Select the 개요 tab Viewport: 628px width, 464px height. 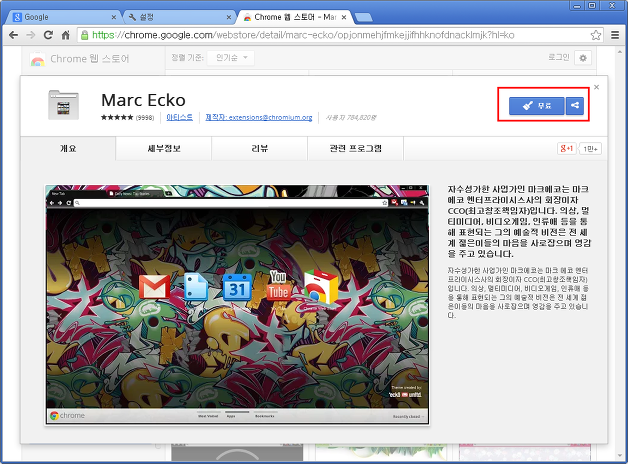(x=68, y=149)
